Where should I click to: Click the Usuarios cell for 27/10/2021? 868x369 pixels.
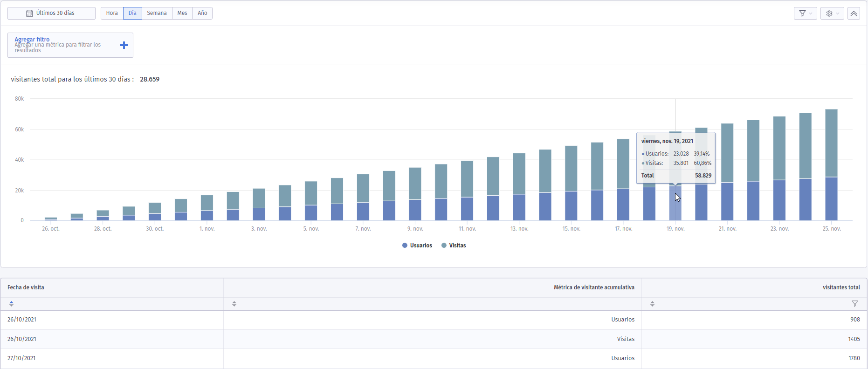[x=623, y=358]
